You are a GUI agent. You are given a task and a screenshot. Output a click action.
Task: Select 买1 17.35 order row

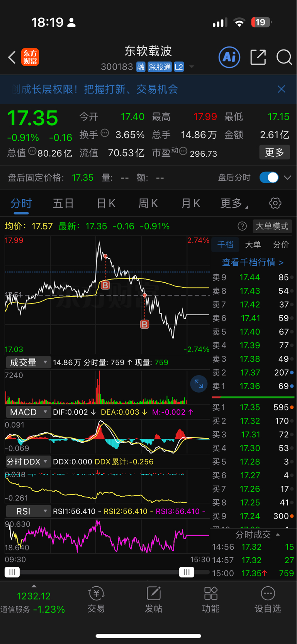click(x=253, y=407)
